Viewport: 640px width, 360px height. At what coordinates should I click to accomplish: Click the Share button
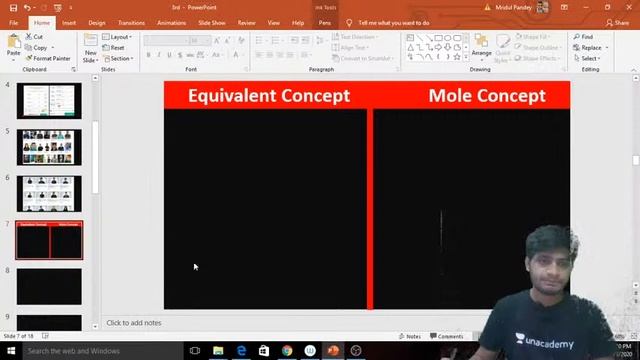(x=617, y=23)
